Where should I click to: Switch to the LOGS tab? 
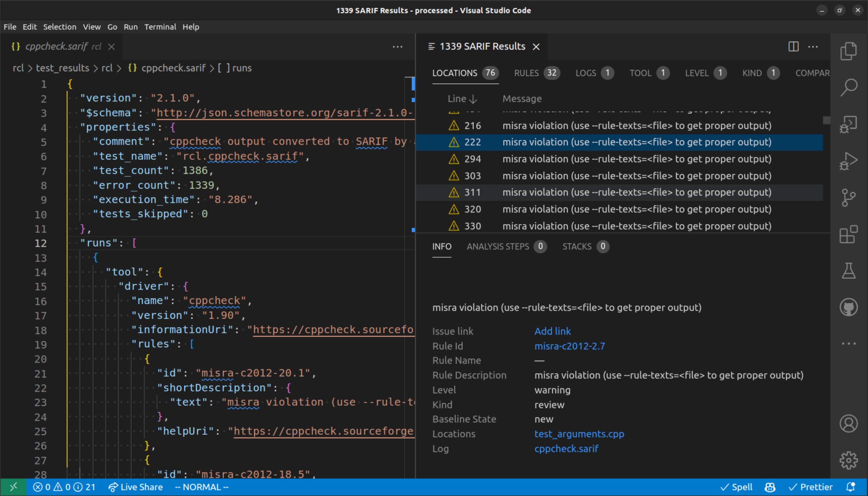(595, 73)
